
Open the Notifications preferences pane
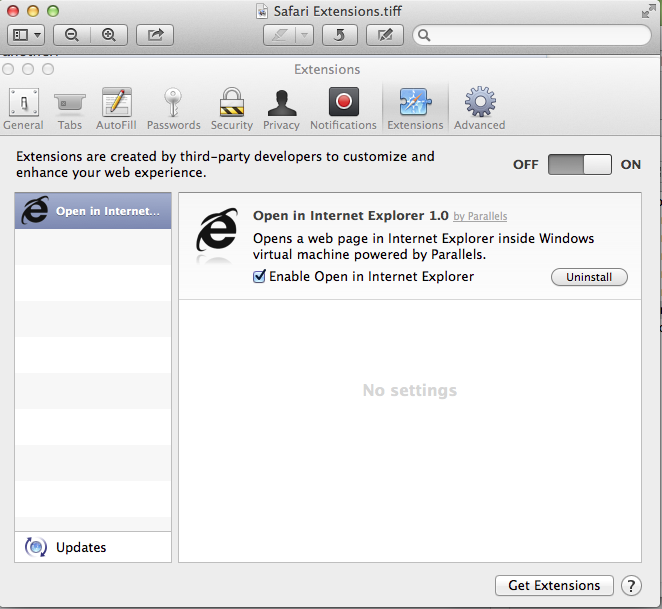pyautogui.click(x=343, y=109)
